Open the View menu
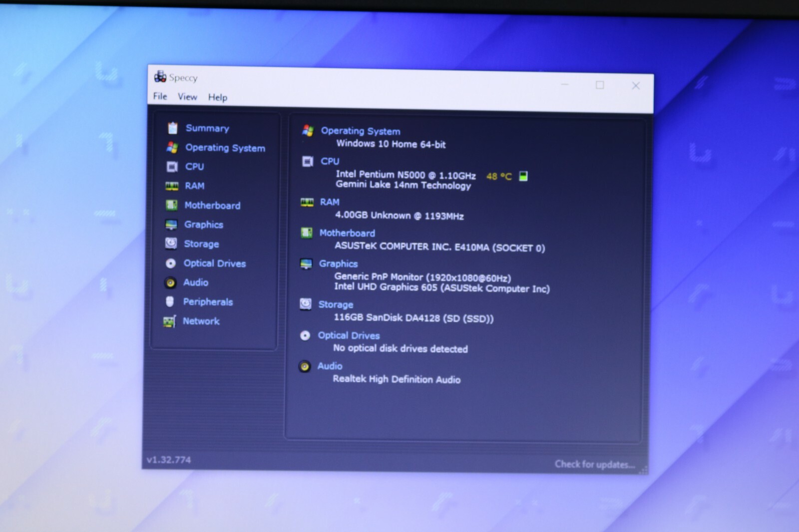Viewport: 799px width, 532px height. [187, 97]
